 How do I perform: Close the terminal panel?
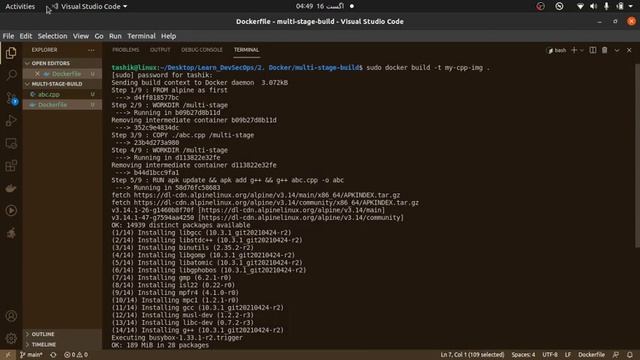click(x=629, y=50)
